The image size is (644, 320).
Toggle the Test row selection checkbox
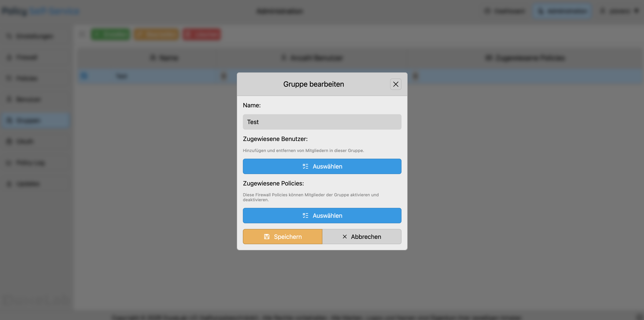[x=84, y=76]
